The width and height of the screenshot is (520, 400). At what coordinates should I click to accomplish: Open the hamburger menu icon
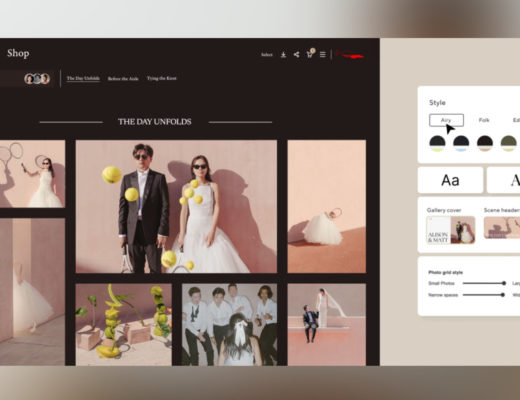pyautogui.click(x=323, y=54)
